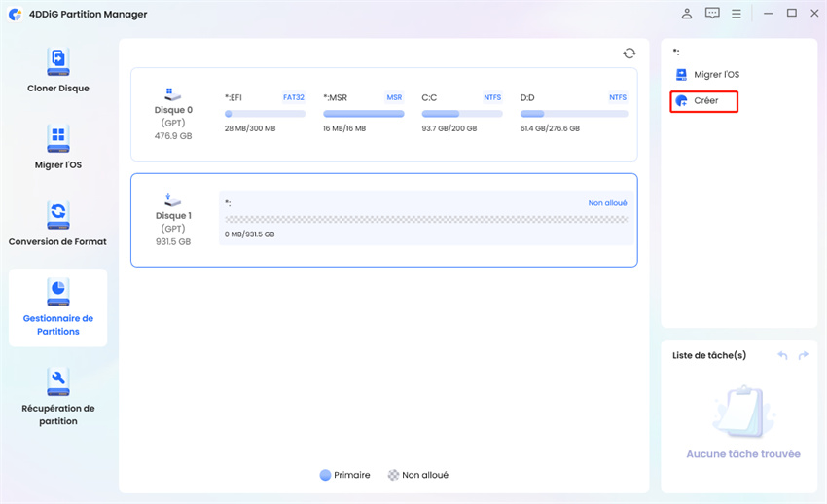This screenshot has width=827, height=504.
Task: Select the unallocated space on Disque 1
Action: click(425, 219)
